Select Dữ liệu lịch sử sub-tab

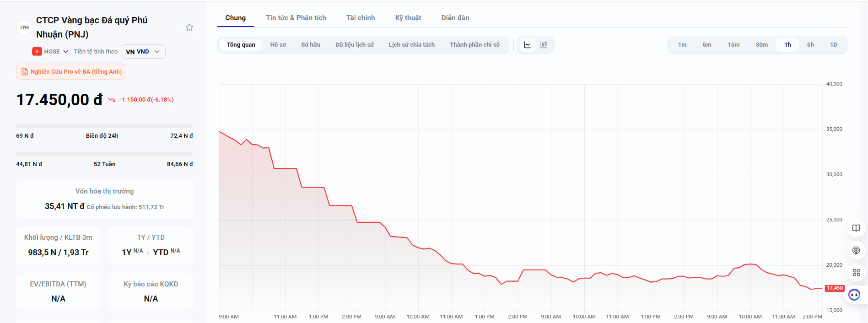tap(355, 45)
